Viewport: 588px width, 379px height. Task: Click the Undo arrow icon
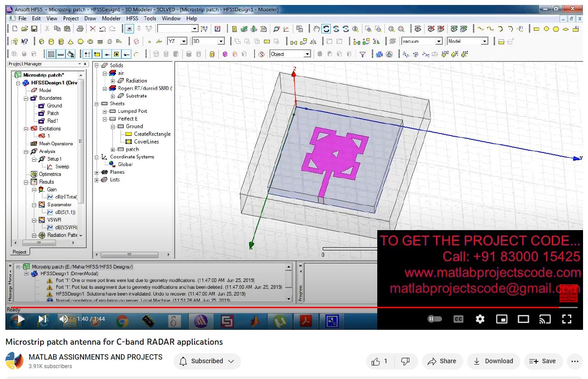coord(102,29)
